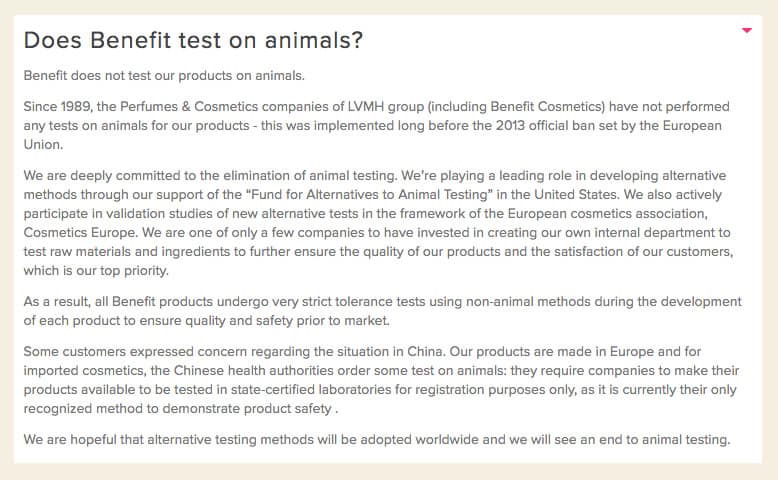Click the paragraph beginning "We are deeply committed"
778x480 pixels.
pyautogui.click(x=378, y=223)
